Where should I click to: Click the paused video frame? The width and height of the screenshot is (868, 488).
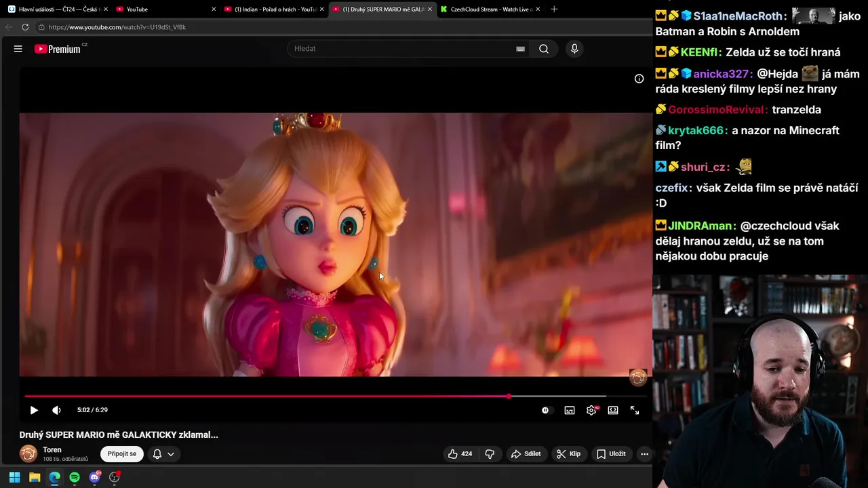point(335,245)
